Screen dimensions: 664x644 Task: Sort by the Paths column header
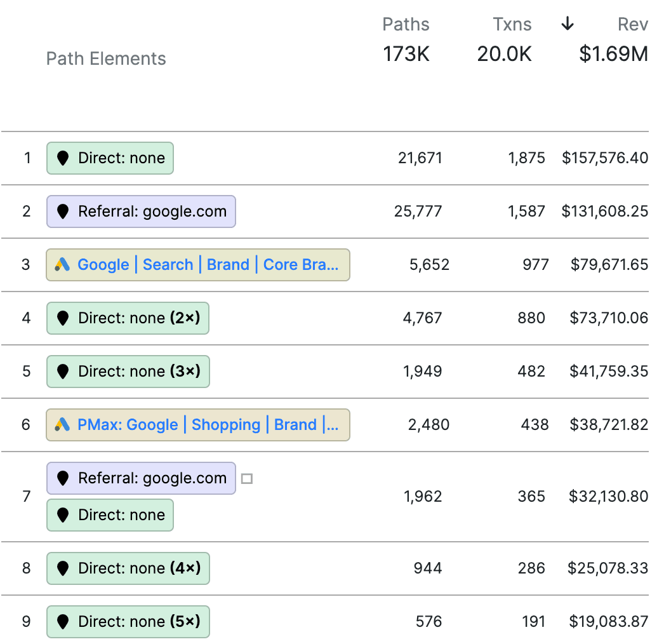pyautogui.click(x=406, y=24)
